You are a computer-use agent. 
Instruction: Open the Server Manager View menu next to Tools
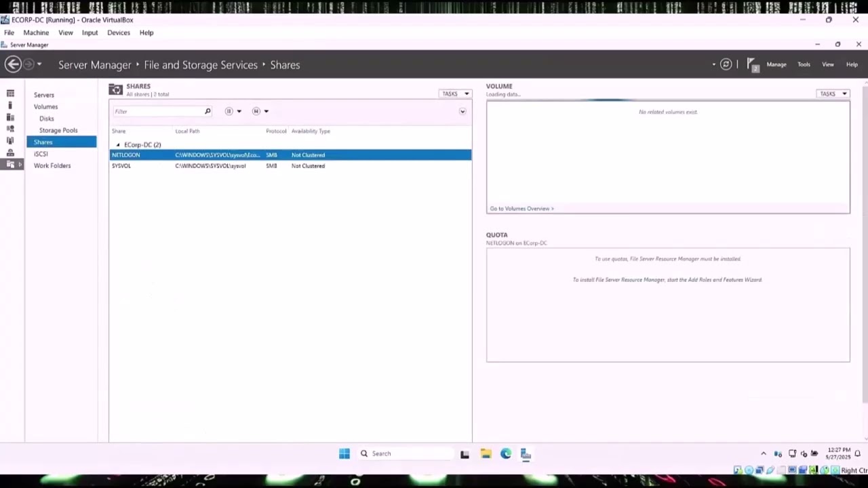tap(828, 64)
